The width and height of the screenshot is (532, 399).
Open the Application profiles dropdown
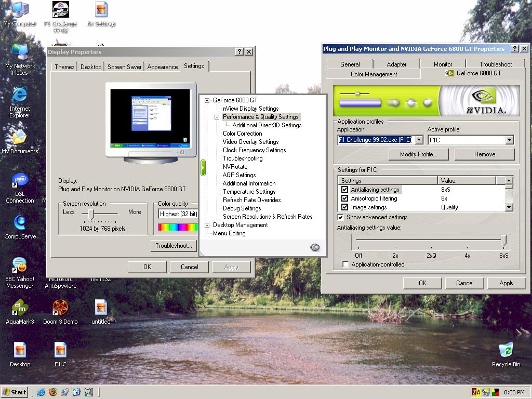click(419, 140)
